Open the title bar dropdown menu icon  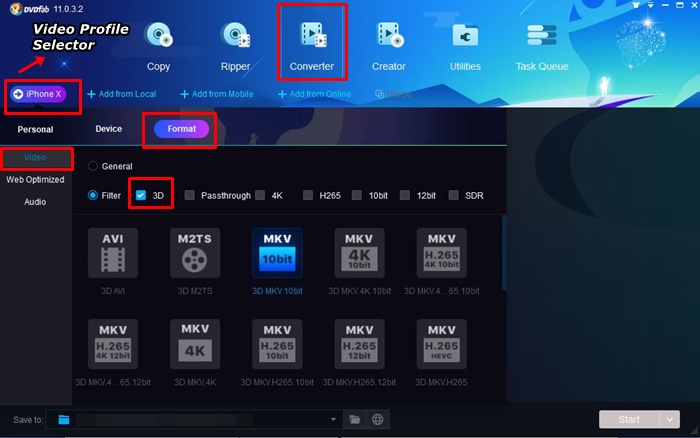click(x=650, y=5)
